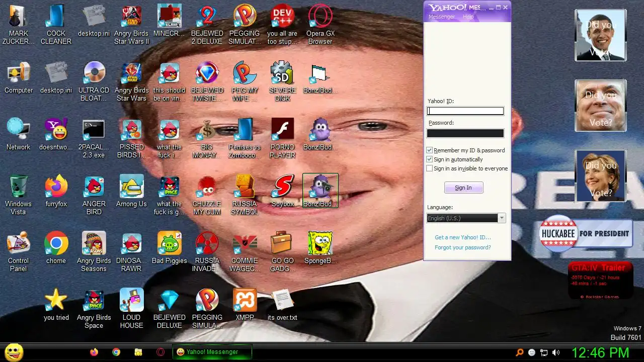This screenshot has width=644, height=362.
Task: Click the Chrome taskbar icon
Action: click(x=116, y=352)
